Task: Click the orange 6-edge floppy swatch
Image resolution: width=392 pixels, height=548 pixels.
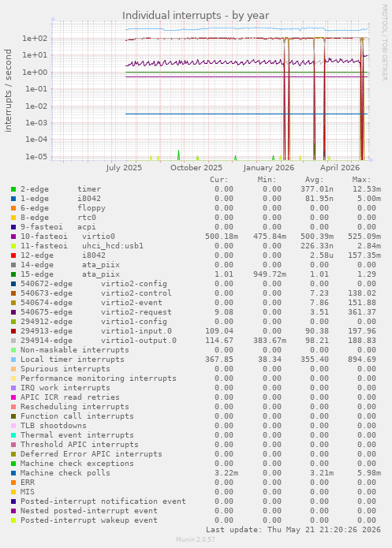Action: [x=13, y=208]
